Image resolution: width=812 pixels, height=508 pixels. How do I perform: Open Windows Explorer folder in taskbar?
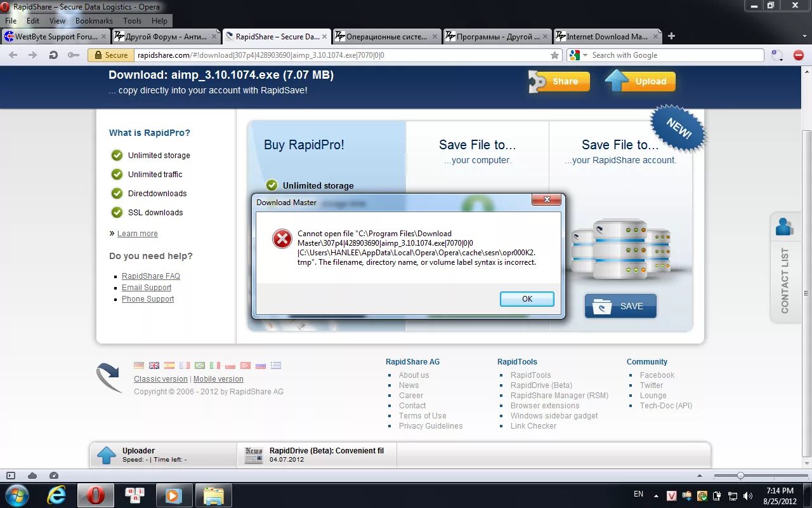(x=214, y=495)
